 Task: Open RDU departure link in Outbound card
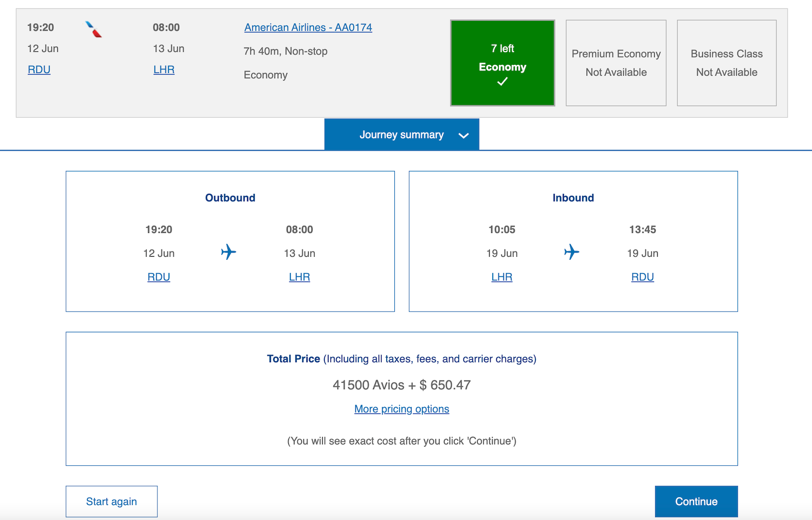tap(159, 277)
